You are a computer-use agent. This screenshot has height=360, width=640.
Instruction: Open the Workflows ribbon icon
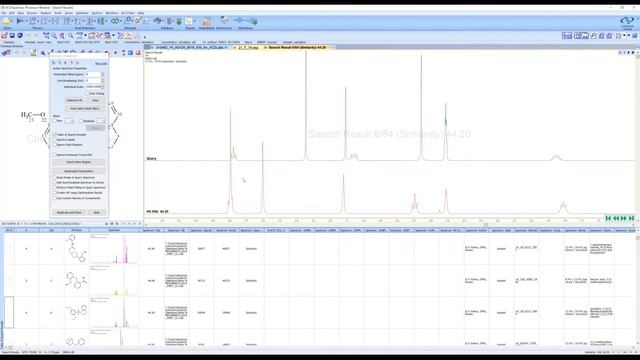tap(245, 21)
